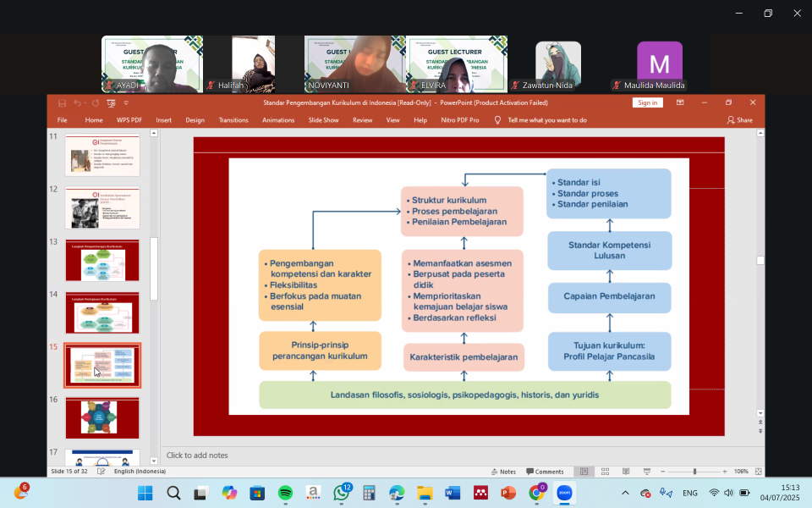Image resolution: width=812 pixels, height=508 pixels.
Task: Toggle the Comments pane
Action: (x=544, y=472)
